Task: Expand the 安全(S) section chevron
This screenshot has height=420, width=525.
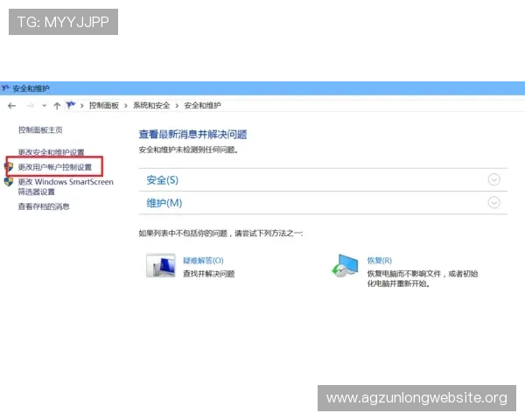Action: point(493,180)
